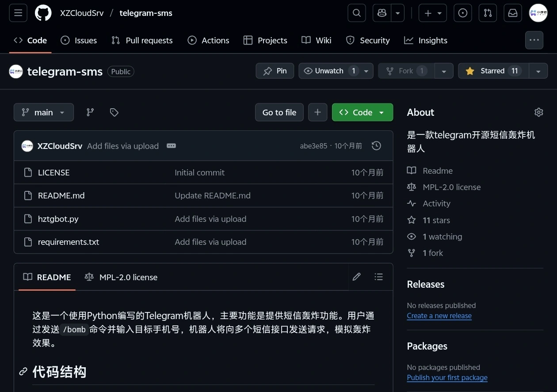Open the About section settings gear

[538, 112]
